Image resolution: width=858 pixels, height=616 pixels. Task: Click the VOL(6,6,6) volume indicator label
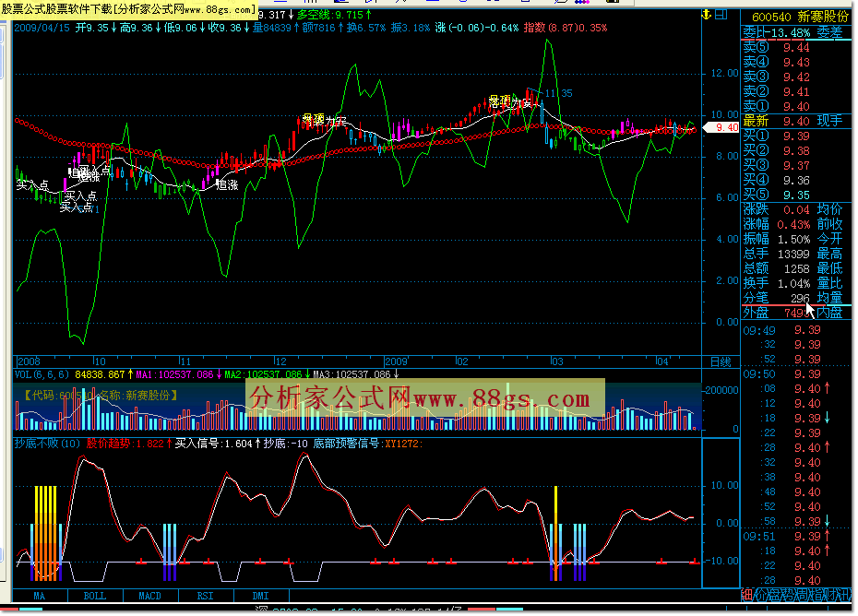coord(42,374)
